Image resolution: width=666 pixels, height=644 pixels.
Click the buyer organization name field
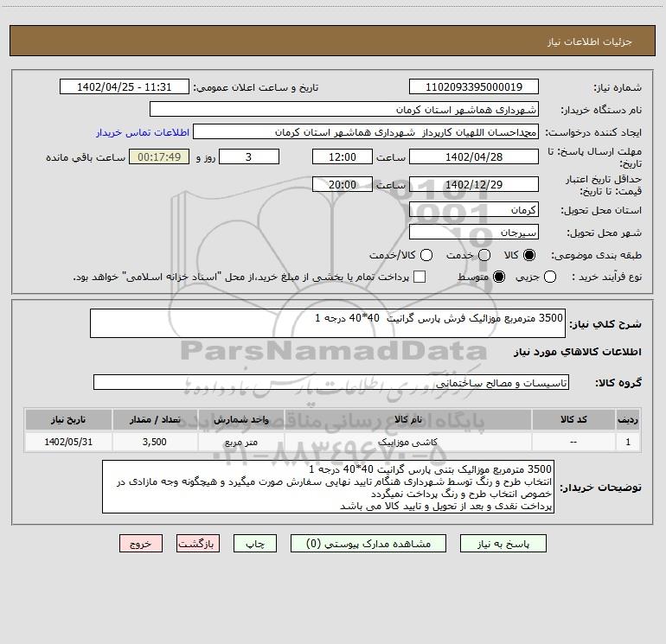tap(344, 110)
